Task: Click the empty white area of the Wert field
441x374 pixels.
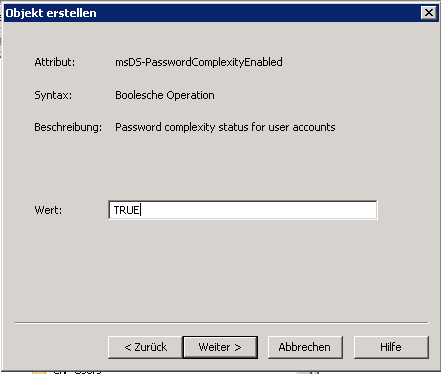Action: (x=260, y=210)
